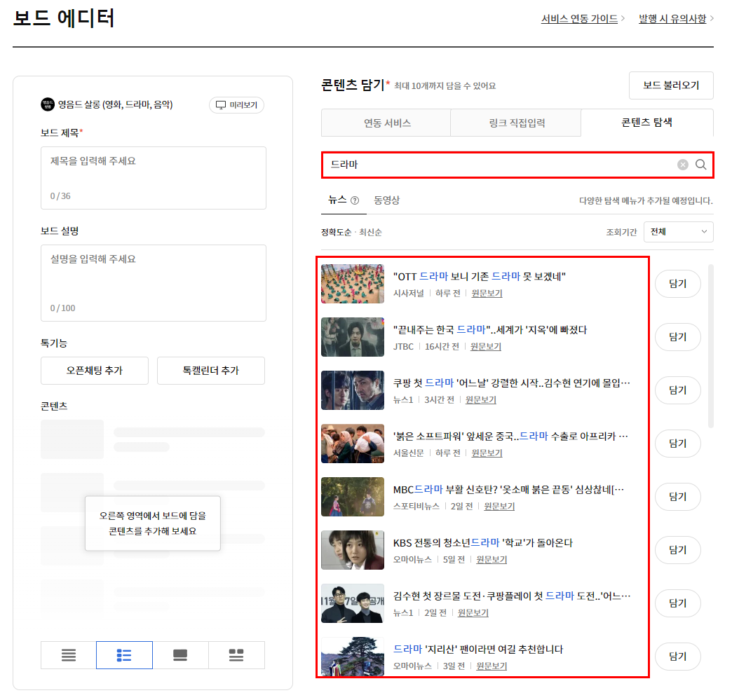Select the 뉴스 sub-tab
The height and width of the screenshot is (700, 732).
tap(337, 200)
